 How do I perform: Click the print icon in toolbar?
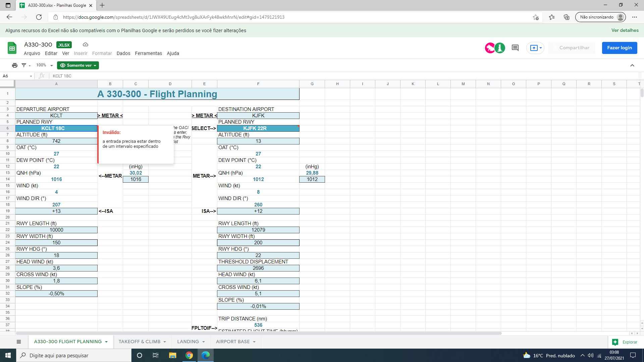point(14,65)
